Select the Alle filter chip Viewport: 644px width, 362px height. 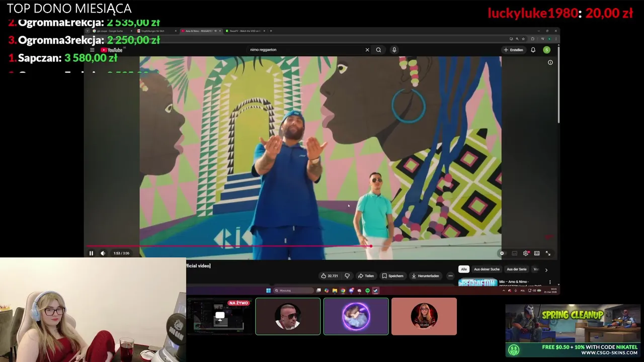point(464,269)
